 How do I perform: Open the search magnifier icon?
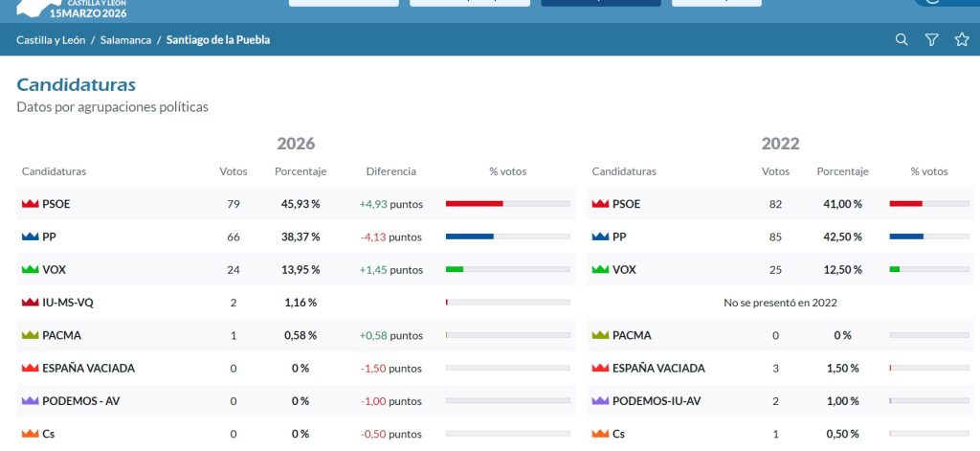[902, 39]
